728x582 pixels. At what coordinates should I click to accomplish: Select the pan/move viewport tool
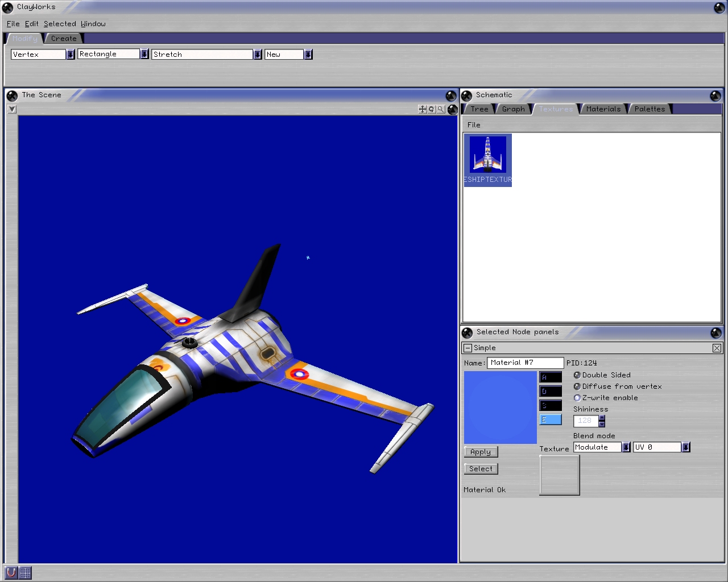tap(422, 109)
